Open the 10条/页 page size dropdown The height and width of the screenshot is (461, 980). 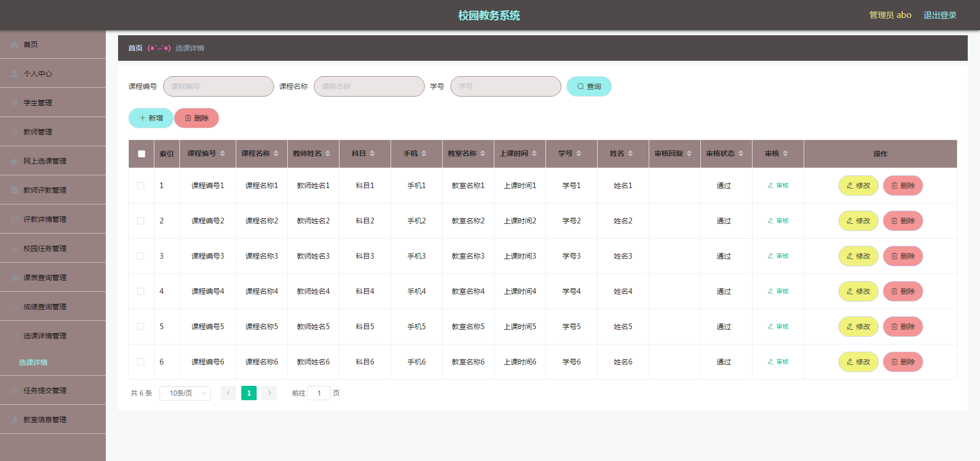(x=185, y=393)
